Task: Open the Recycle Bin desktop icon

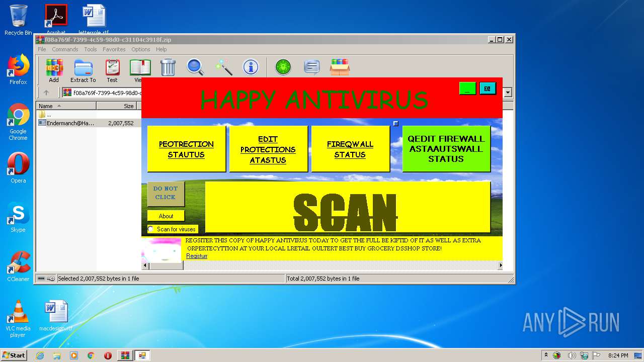Action: [x=18, y=20]
